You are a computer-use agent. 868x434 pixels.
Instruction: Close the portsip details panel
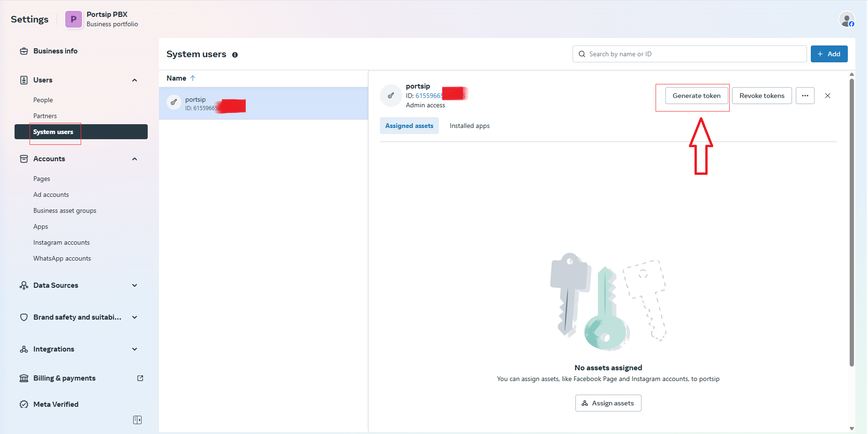coord(828,96)
